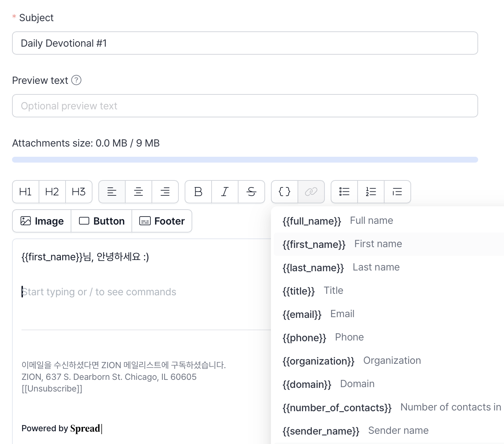The height and width of the screenshot is (444, 504).
Task: Toggle bold formatting
Action: click(198, 192)
